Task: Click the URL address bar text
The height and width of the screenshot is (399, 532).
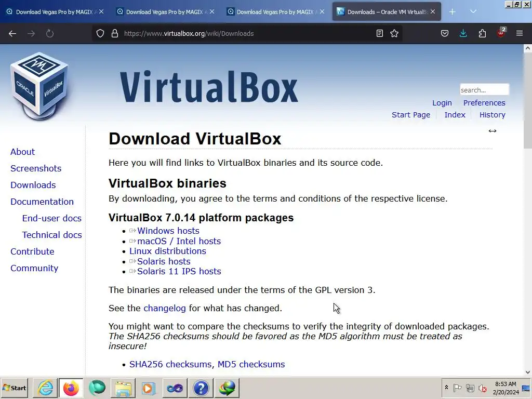Action: [x=189, y=33]
